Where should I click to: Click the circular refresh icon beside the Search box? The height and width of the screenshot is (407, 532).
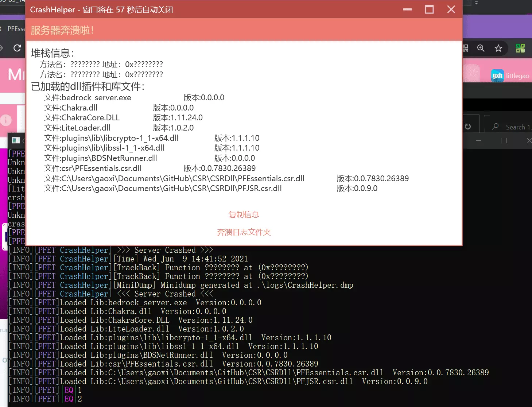click(468, 127)
